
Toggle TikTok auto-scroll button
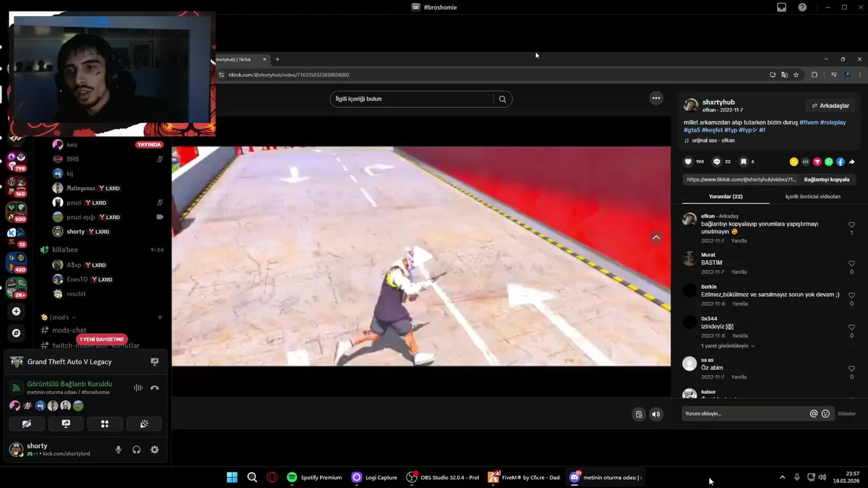639,414
